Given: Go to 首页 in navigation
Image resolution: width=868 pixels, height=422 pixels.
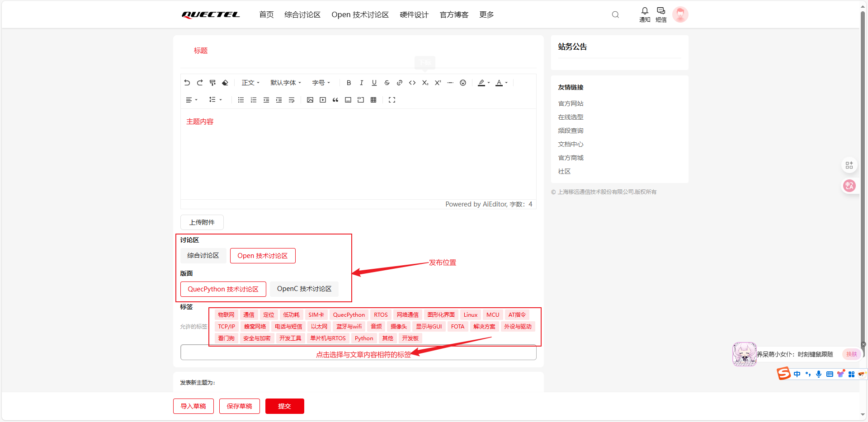Looking at the screenshot, I should coord(266,14).
